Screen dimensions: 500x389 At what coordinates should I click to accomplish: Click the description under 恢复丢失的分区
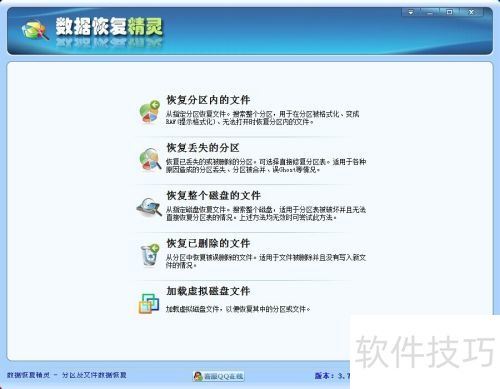pos(266,166)
